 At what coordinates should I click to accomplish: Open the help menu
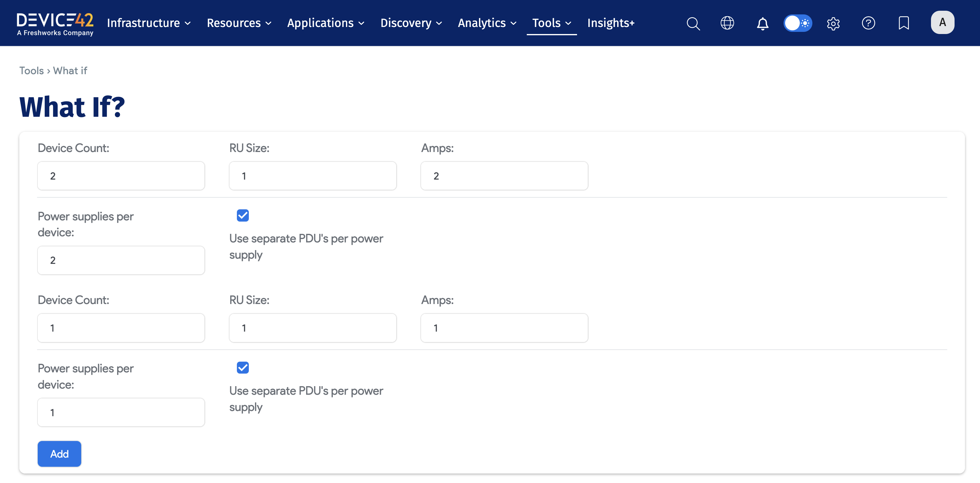868,23
